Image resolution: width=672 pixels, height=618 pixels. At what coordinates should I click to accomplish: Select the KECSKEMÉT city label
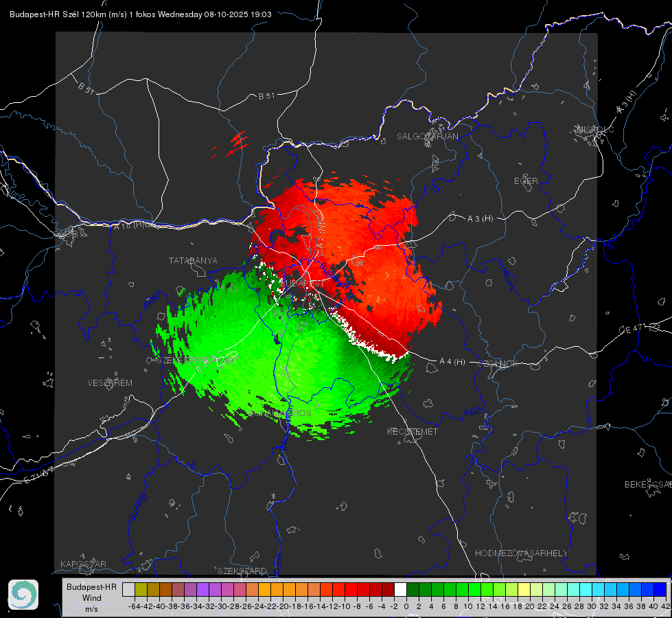[413, 432]
